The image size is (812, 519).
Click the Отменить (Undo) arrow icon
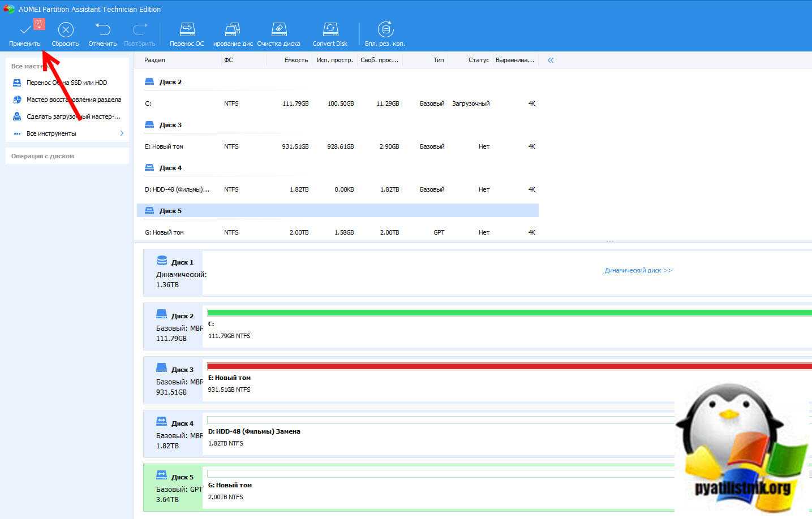(102, 30)
